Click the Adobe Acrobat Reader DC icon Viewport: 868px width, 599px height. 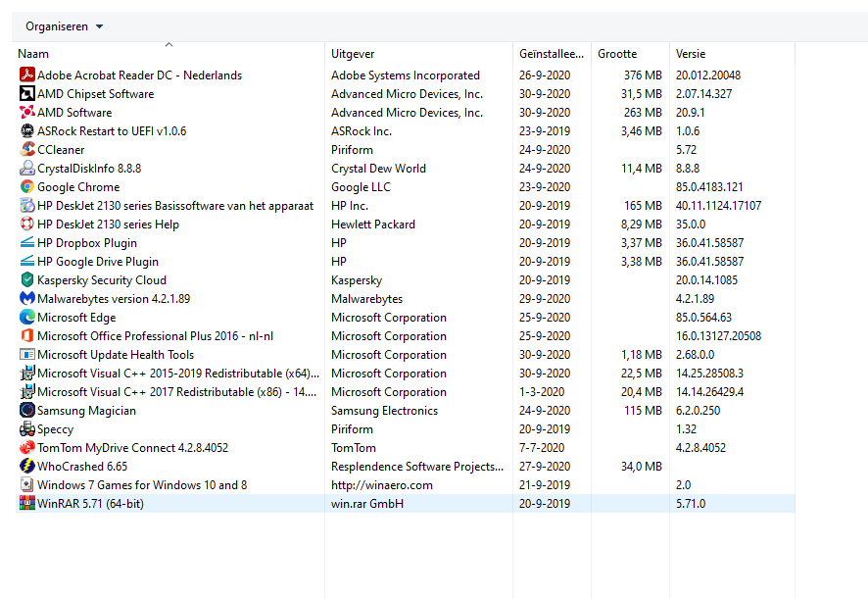point(27,75)
